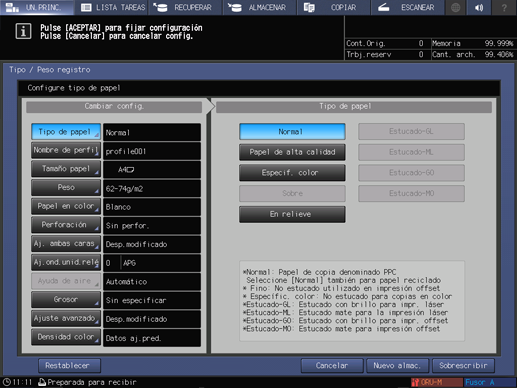Open the Papel en color setting
This screenshot has height=388, width=517.
[66, 206]
